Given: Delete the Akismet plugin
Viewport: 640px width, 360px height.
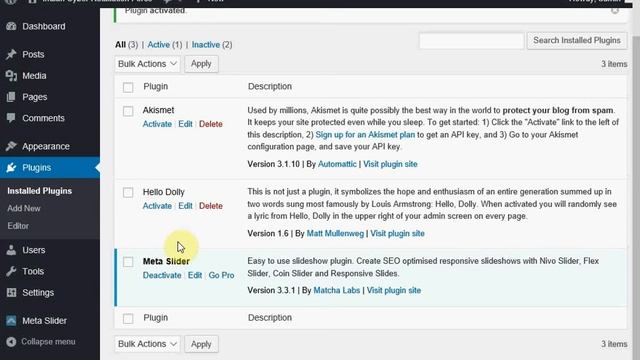Looking at the screenshot, I should 211,124.
